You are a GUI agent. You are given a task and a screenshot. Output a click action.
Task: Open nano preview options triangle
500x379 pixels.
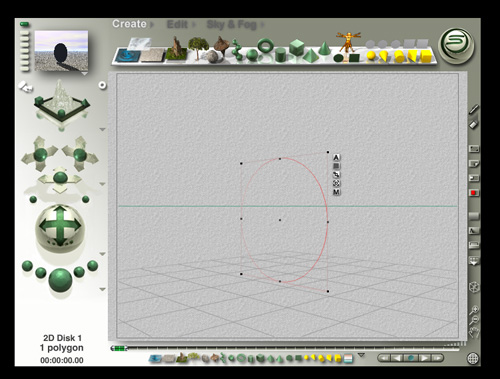click(85, 73)
